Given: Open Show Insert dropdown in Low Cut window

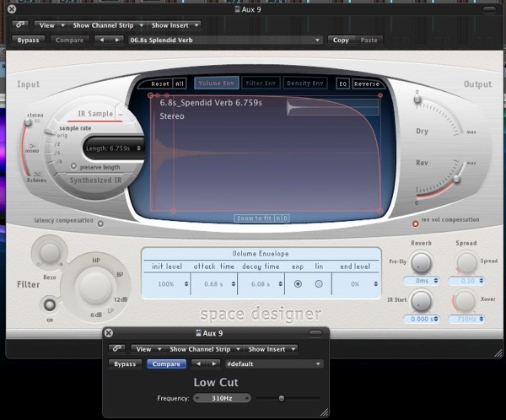Looking at the screenshot, I should 272,349.
